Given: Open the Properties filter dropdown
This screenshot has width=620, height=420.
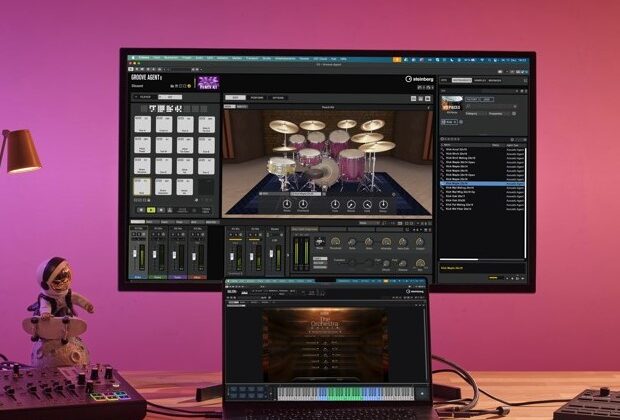Looking at the screenshot, I should (500, 114).
